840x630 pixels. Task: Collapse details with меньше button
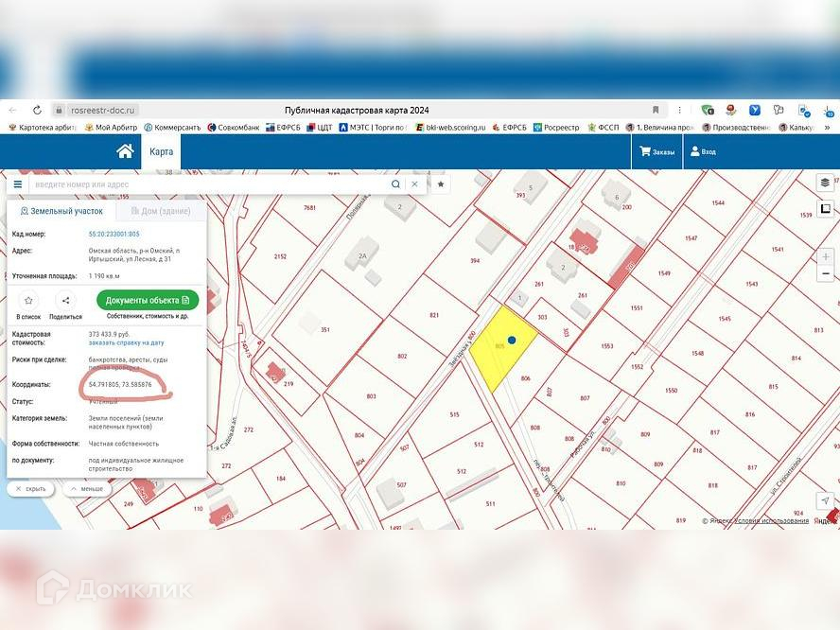pyautogui.click(x=87, y=488)
